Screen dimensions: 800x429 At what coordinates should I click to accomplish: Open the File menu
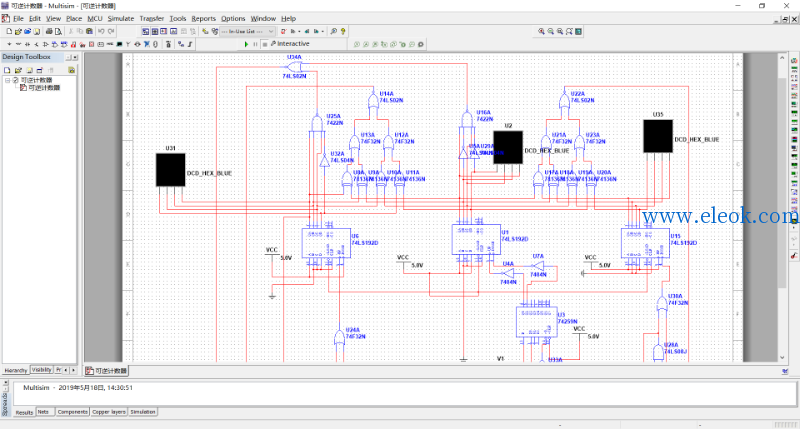point(18,18)
